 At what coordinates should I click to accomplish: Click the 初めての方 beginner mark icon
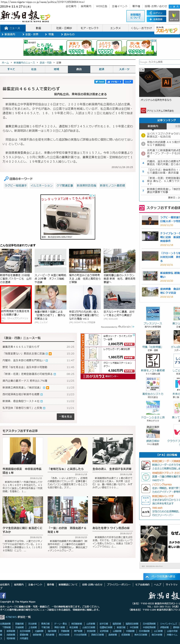(174, 16)
